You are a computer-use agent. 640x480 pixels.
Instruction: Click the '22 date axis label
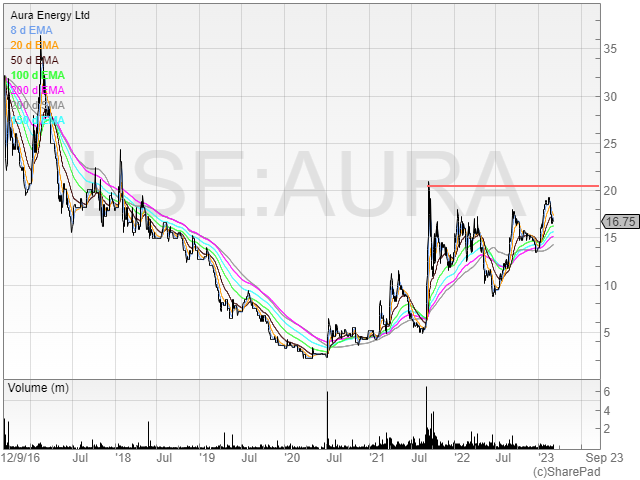462,458
